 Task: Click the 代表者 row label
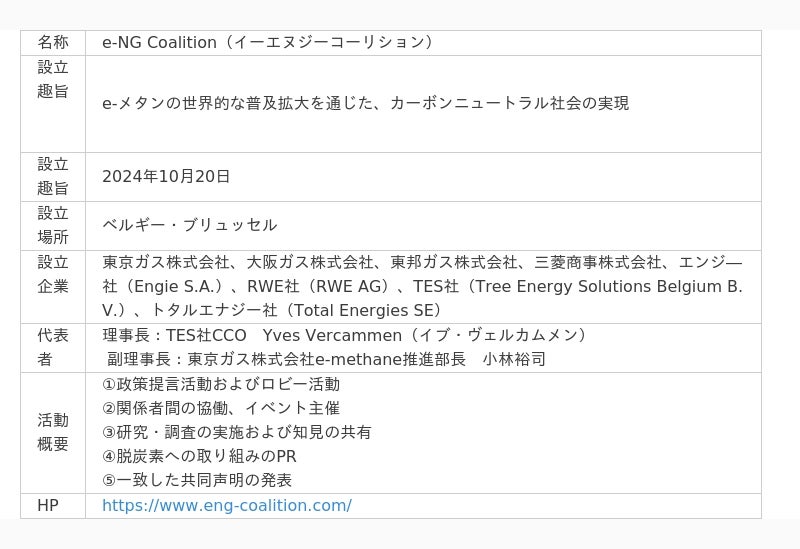(53, 347)
